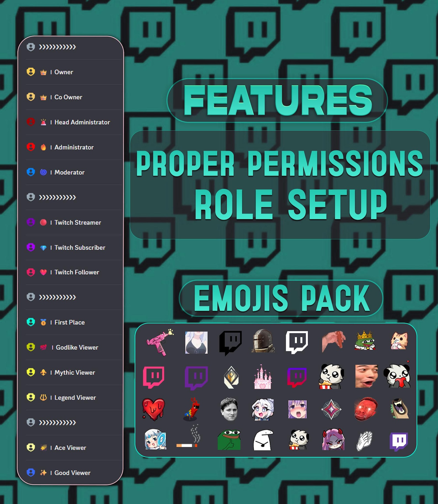Image resolution: width=438 pixels, height=504 pixels.
Task: Pick the pink Twitch logo emoji
Action: coord(154,377)
